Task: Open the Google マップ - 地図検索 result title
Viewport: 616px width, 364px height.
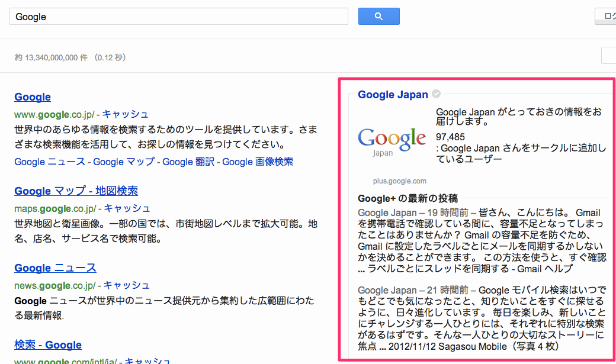Action: [76, 191]
